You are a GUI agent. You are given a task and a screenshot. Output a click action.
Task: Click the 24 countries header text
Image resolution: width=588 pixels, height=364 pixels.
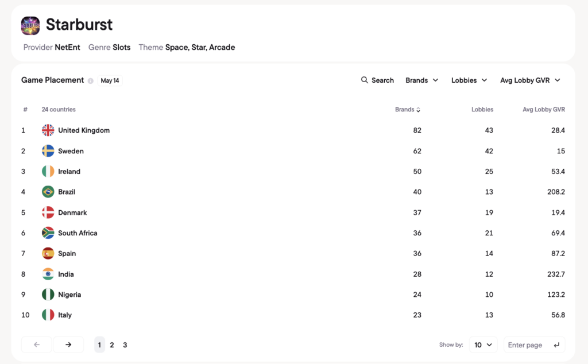(x=59, y=110)
